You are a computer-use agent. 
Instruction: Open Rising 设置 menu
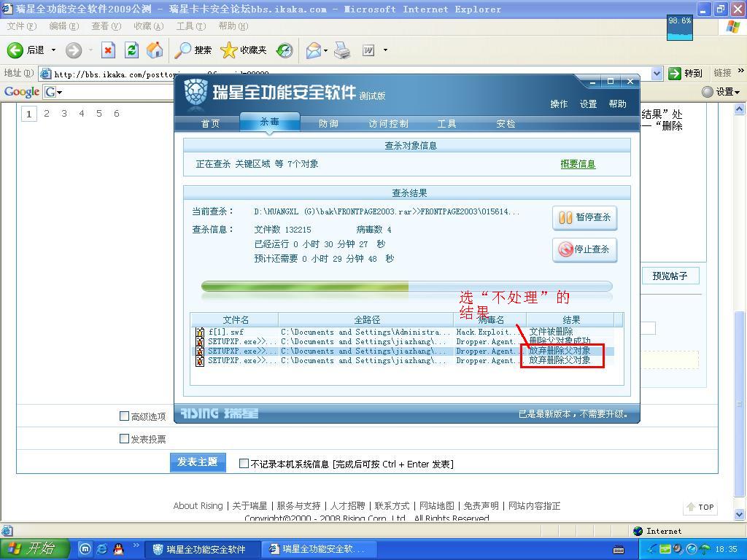[588, 104]
